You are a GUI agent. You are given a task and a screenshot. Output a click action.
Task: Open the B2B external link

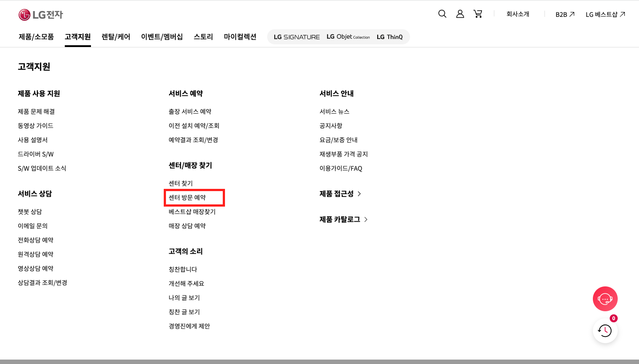(564, 14)
